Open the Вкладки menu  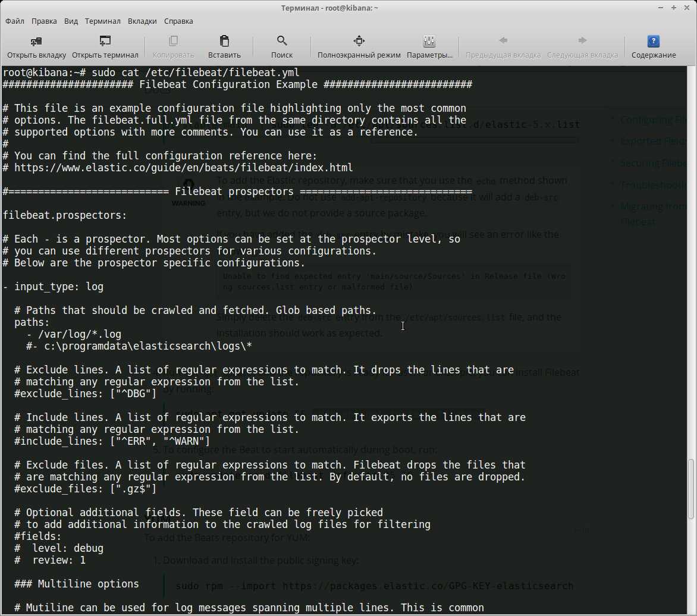(x=142, y=21)
